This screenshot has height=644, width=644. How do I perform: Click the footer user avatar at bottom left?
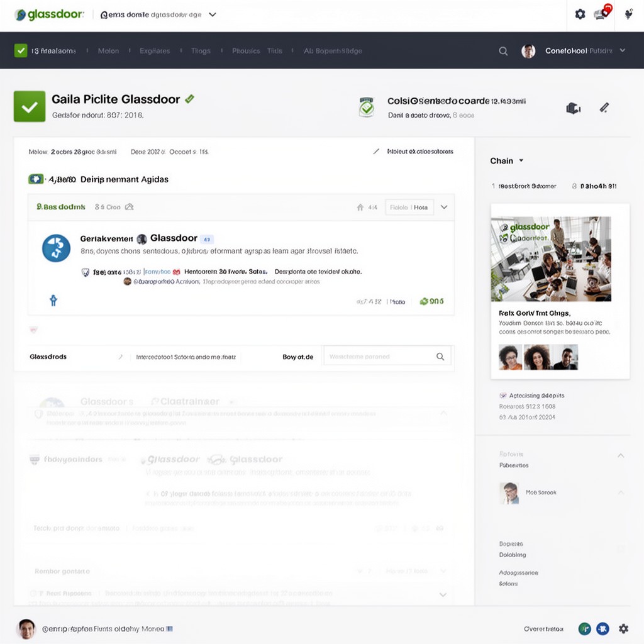[26, 629]
